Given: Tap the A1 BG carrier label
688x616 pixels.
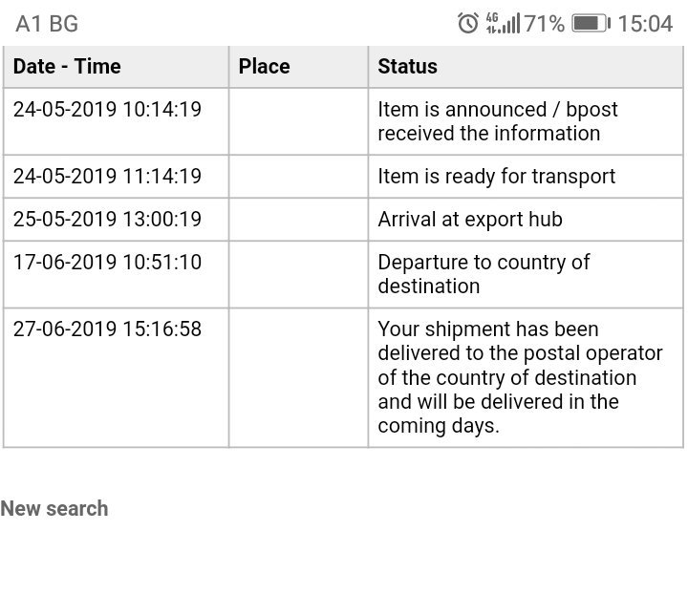Looking at the screenshot, I should point(47,24).
